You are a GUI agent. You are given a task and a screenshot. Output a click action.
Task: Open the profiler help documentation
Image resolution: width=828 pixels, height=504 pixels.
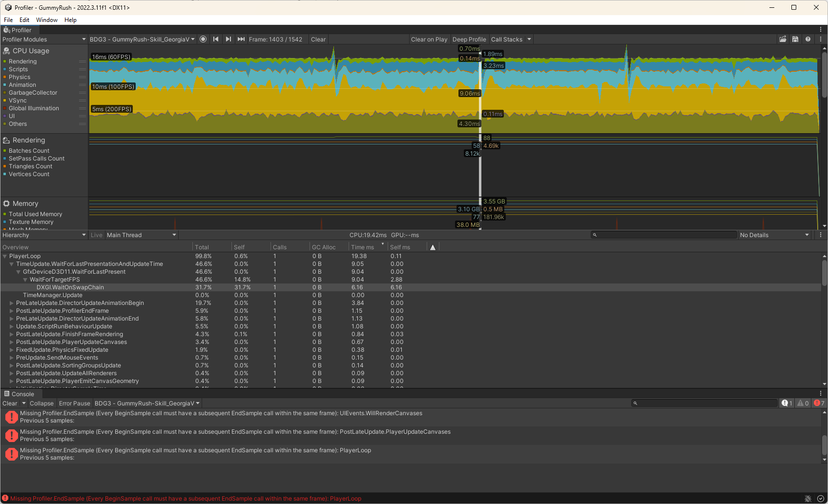[x=808, y=39]
